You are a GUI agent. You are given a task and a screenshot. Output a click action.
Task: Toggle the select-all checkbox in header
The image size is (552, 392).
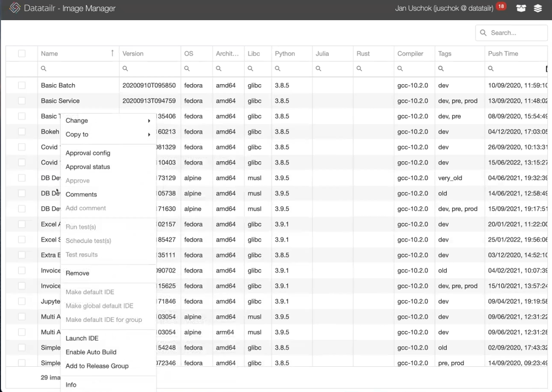(22, 53)
